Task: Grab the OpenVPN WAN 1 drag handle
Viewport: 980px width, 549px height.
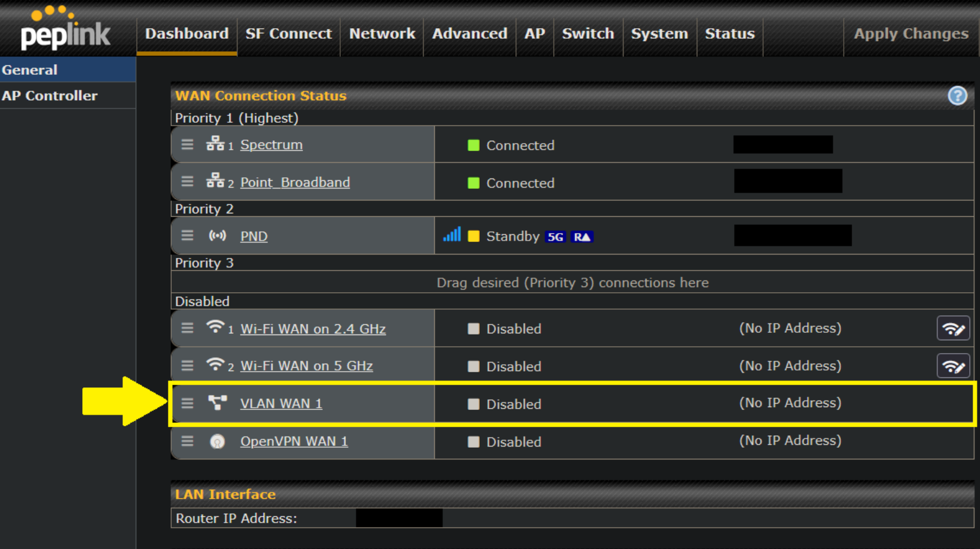Action: 188,441
